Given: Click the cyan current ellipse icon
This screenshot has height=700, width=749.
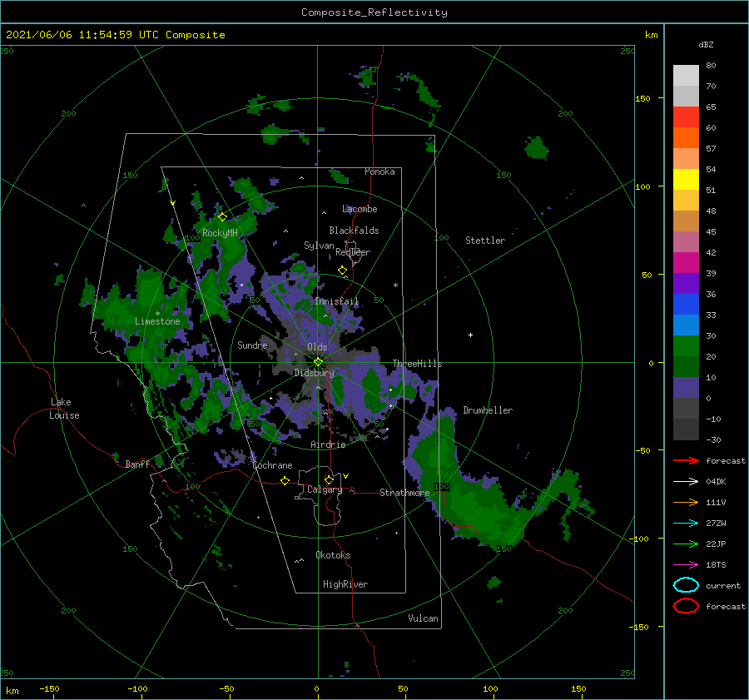Looking at the screenshot, I should tap(686, 585).
